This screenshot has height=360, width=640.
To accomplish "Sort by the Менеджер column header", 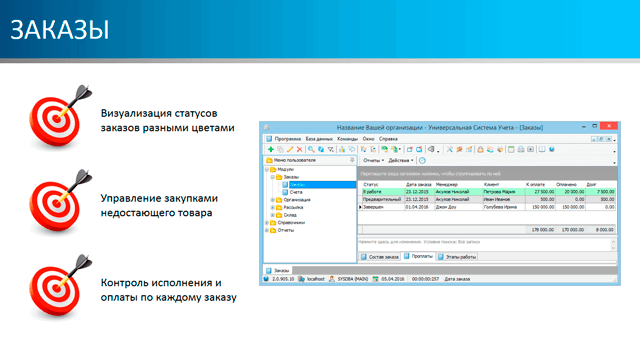I will click(x=458, y=184).
